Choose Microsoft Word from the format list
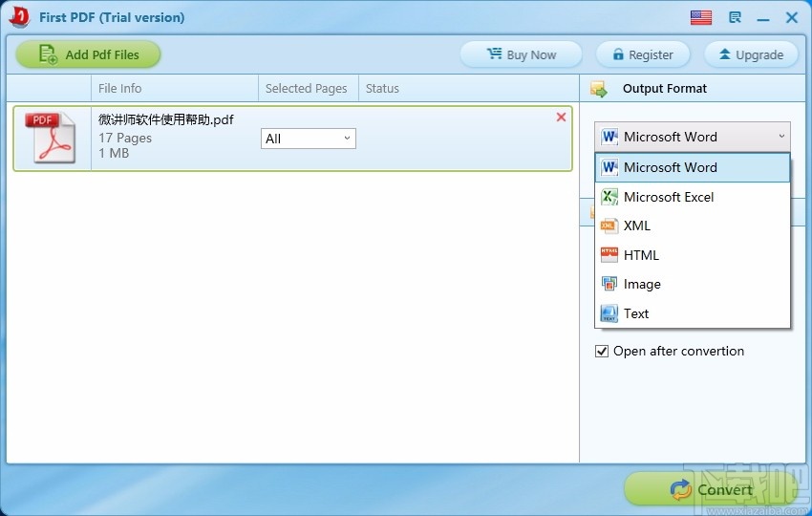 (693, 167)
